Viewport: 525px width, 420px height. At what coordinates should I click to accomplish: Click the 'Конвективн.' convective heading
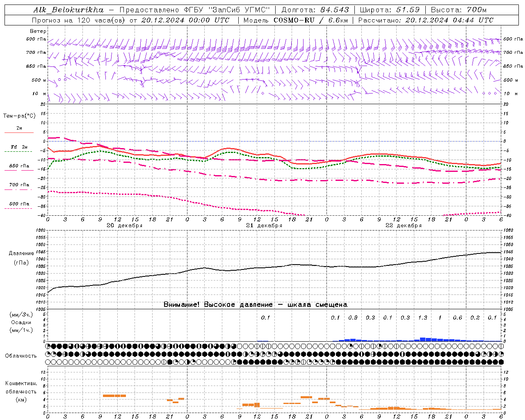click(21, 383)
